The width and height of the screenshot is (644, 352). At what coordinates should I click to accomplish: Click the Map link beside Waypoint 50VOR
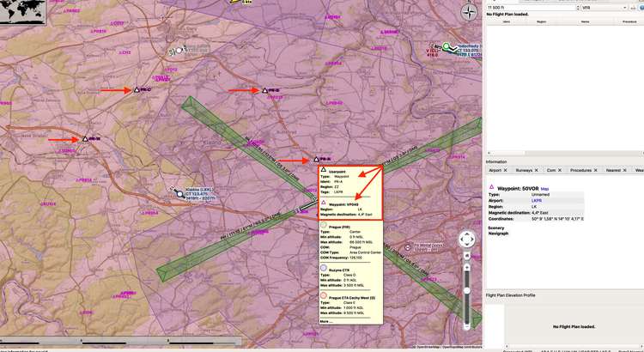544,187
